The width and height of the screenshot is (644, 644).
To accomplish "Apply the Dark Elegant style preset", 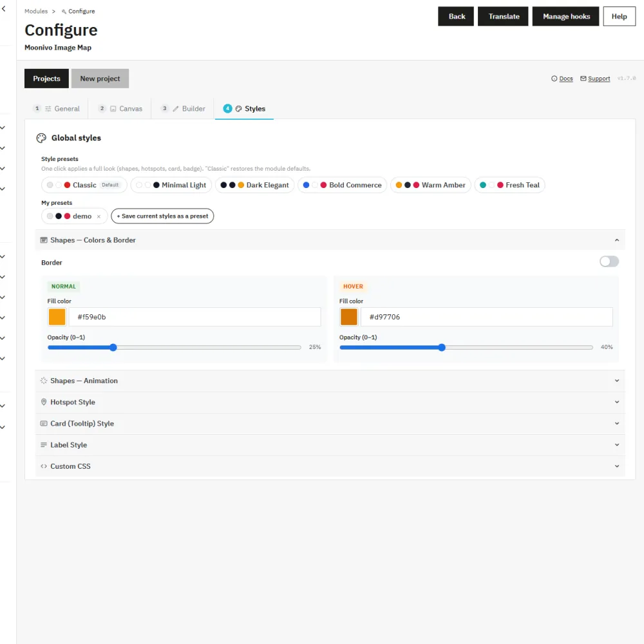I will click(x=254, y=185).
